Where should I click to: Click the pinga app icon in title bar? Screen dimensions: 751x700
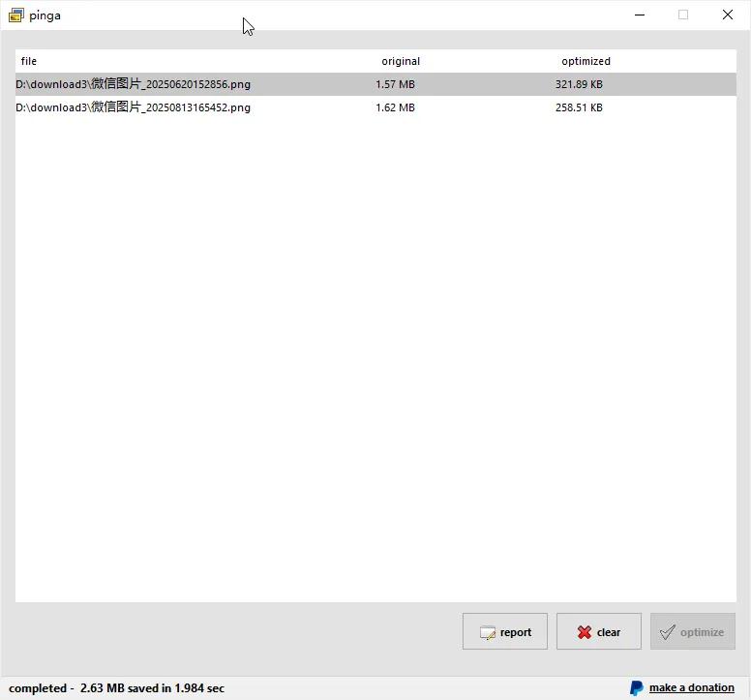click(15, 15)
